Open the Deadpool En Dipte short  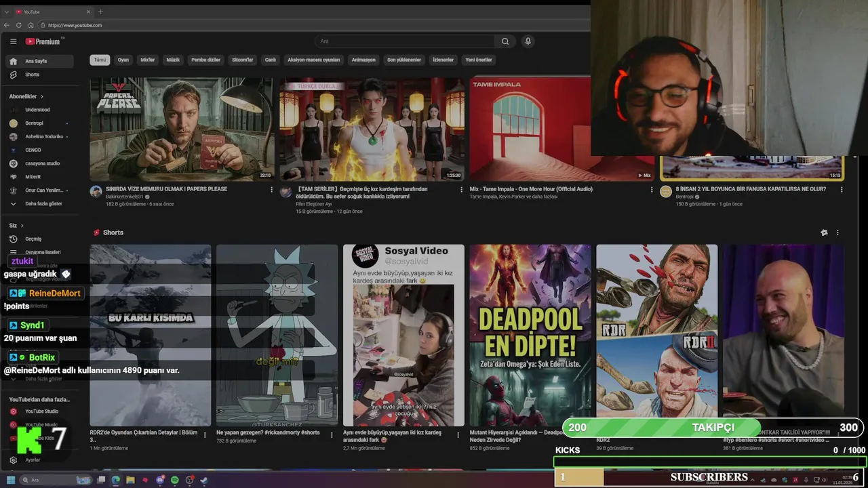pyautogui.click(x=530, y=335)
